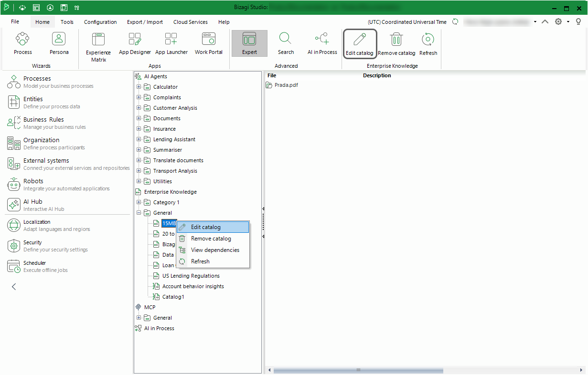Expand the Utilities node
The width and height of the screenshot is (588, 375).
[x=139, y=181]
